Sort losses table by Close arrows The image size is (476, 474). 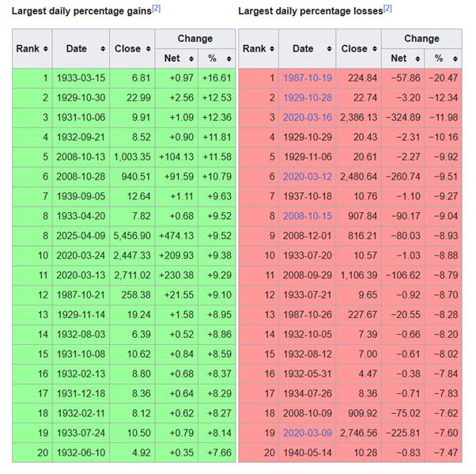point(373,49)
